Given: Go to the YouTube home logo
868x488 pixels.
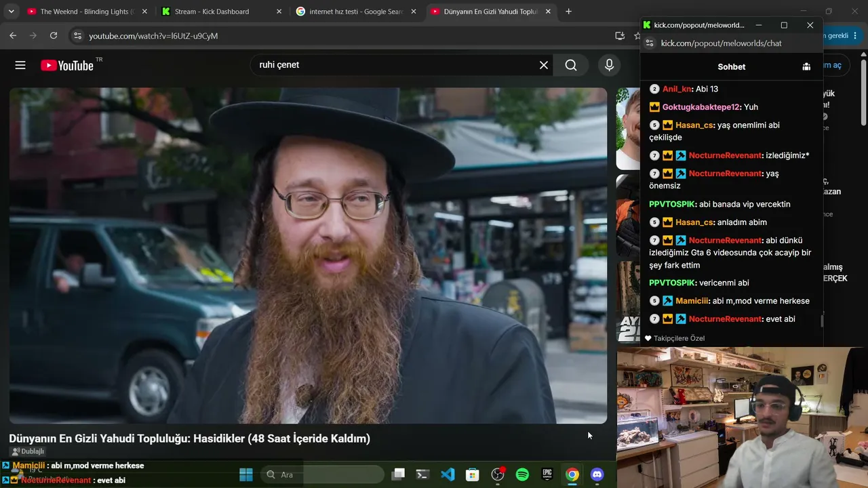Looking at the screenshot, I should coord(66,65).
